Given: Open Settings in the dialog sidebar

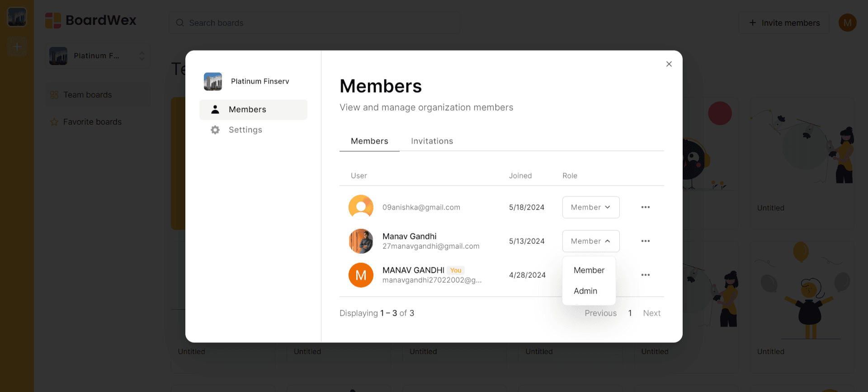Looking at the screenshot, I should (x=245, y=130).
